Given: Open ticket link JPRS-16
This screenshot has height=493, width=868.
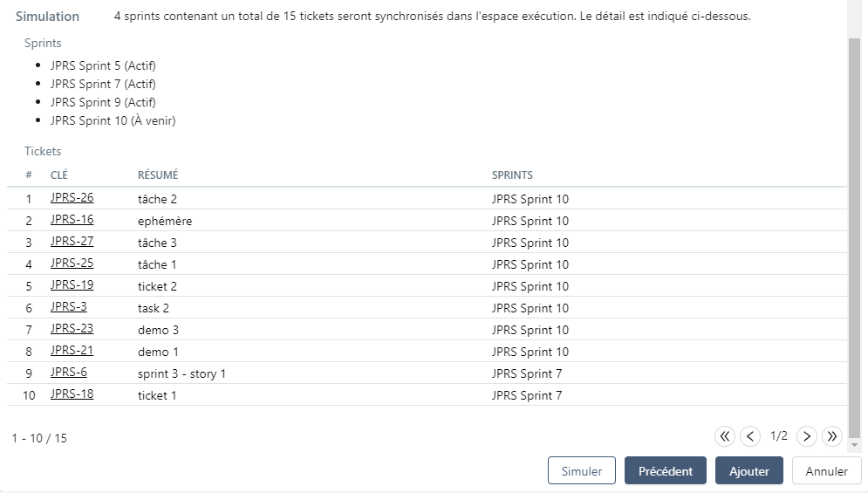Looking at the screenshot, I should [72, 220].
